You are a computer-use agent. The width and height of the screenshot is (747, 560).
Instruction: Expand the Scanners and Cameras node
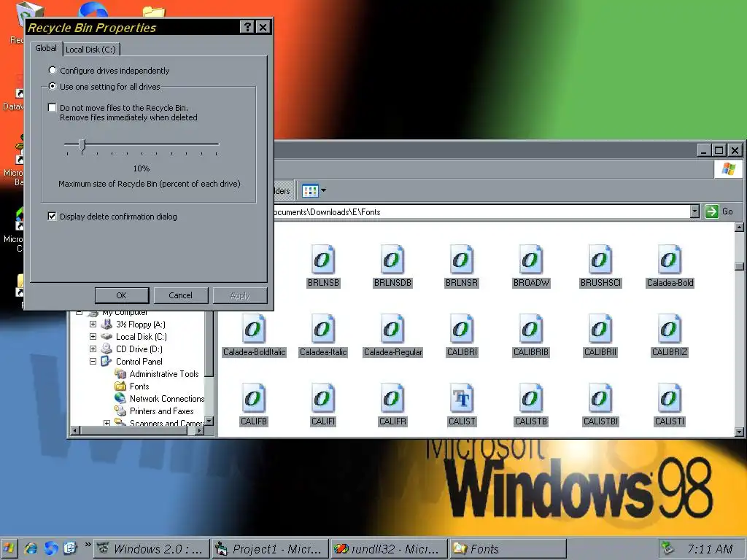tap(107, 423)
